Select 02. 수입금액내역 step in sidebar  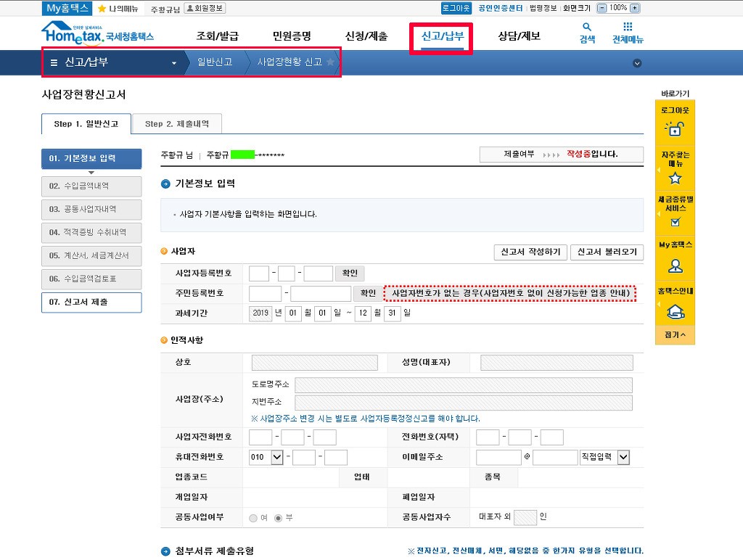click(91, 186)
